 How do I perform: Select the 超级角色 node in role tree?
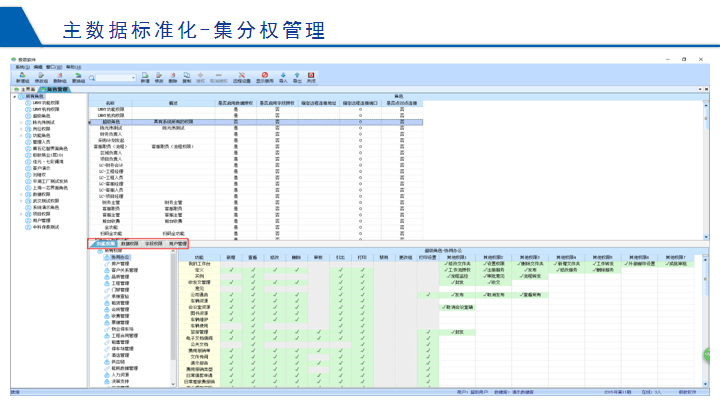pos(42,116)
